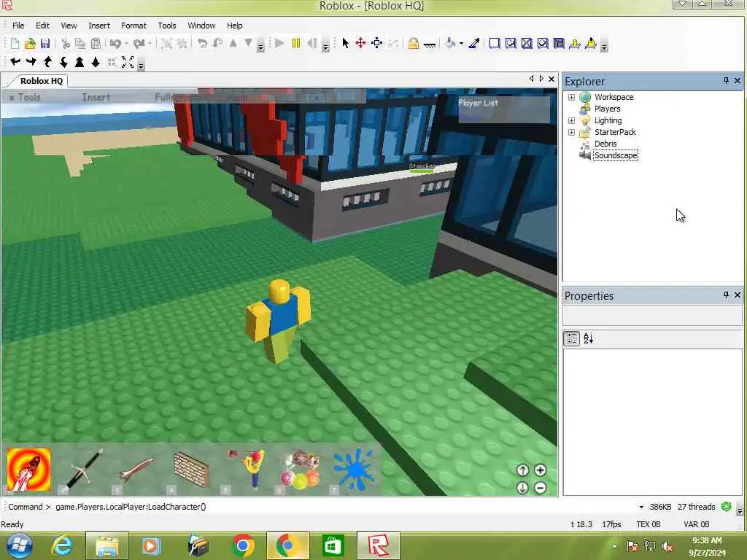Select the Glue surface tool
The width and height of the screenshot is (747, 560).
pos(511,43)
